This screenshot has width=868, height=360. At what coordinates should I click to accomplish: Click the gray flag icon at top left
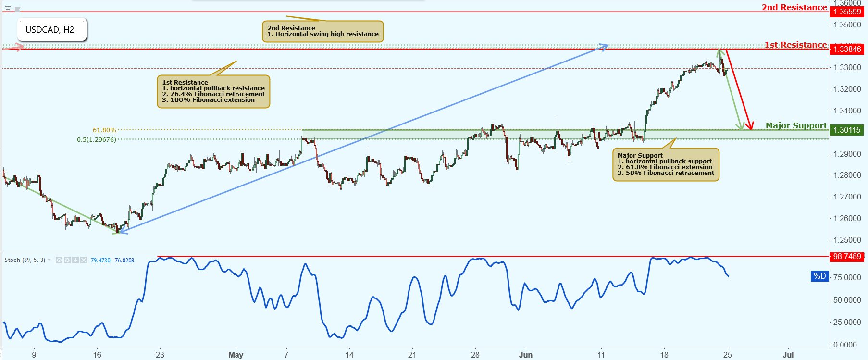pos(18,9)
